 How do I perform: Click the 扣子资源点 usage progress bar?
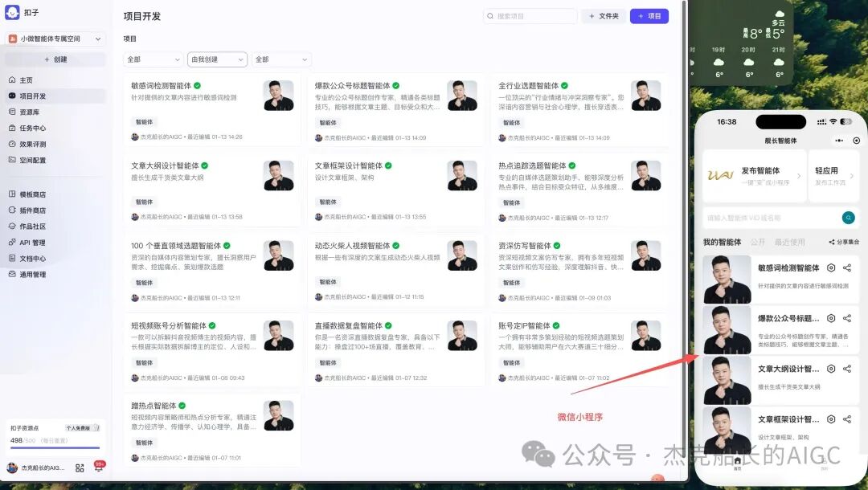(55, 448)
